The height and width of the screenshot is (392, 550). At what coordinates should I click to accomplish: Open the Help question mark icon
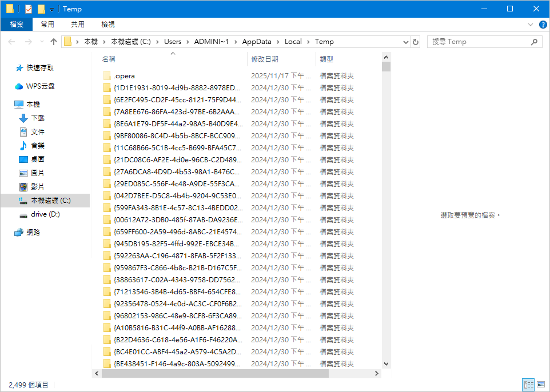pyautogui.click(x=543, y=25)
